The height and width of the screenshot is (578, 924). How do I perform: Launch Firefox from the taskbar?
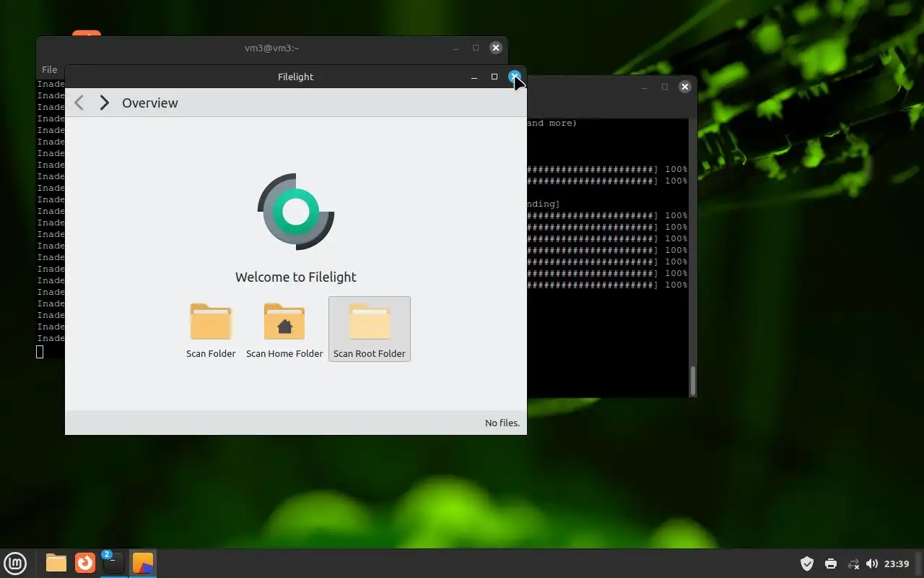[85, 563]
